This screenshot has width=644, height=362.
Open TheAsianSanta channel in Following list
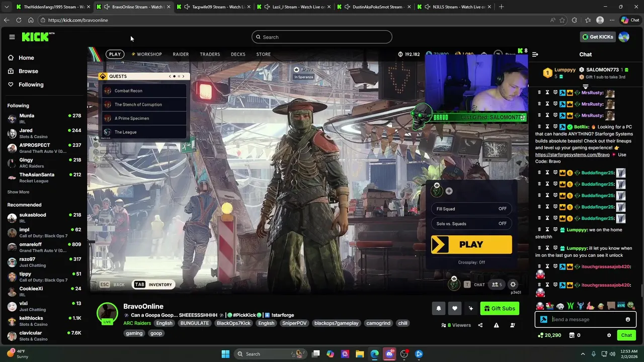[44, 177]
